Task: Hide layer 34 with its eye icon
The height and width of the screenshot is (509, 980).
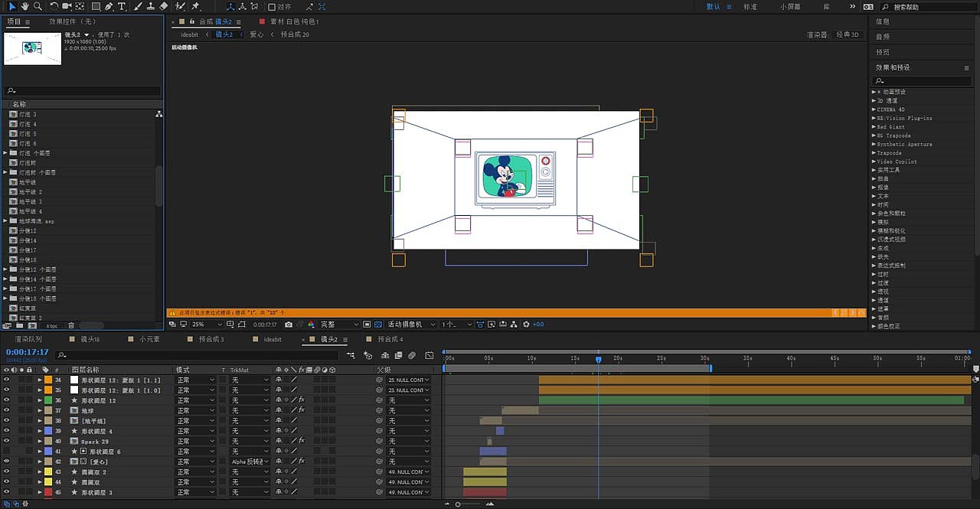Action: point(6,380)
